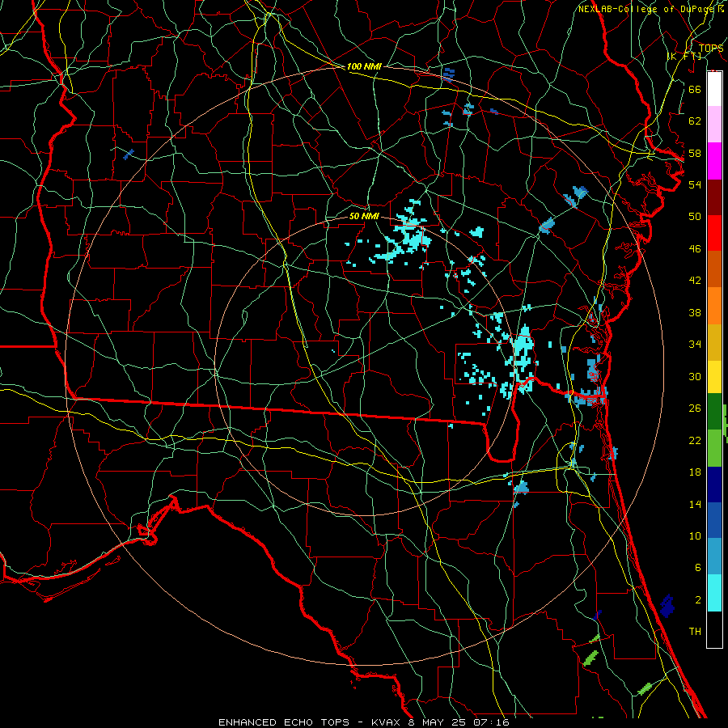Pick the light green legend swatch
The image size is (728, 728).
coord(714,448)
